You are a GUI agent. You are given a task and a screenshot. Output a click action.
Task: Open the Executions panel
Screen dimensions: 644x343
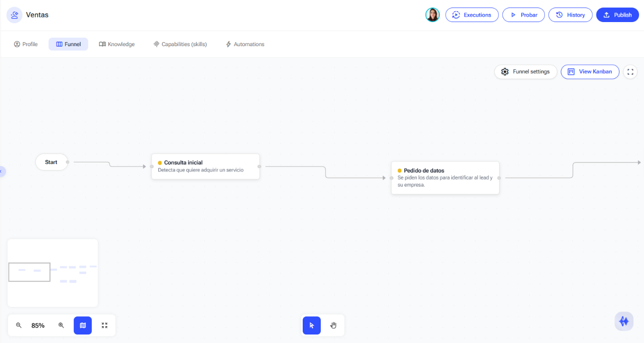[x=472, y=15]
